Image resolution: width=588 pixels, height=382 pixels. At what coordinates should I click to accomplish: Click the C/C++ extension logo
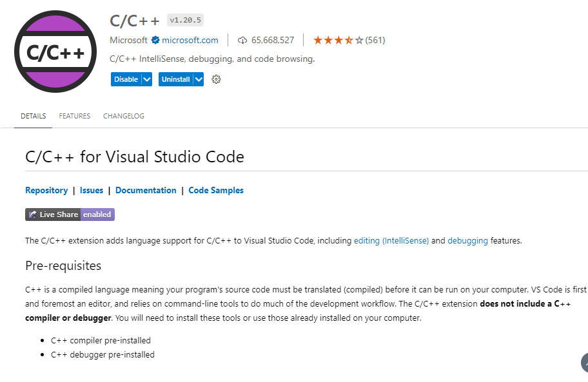point(55,52)
